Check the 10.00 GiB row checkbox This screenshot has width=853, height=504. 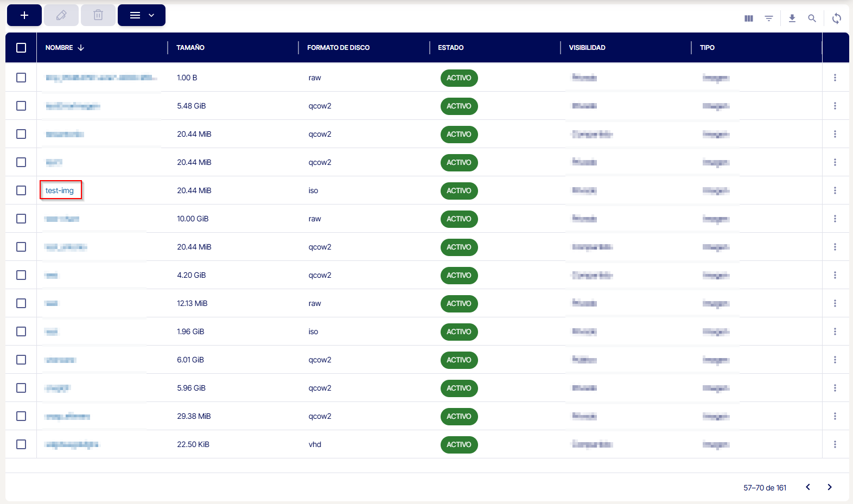[21, 219]
